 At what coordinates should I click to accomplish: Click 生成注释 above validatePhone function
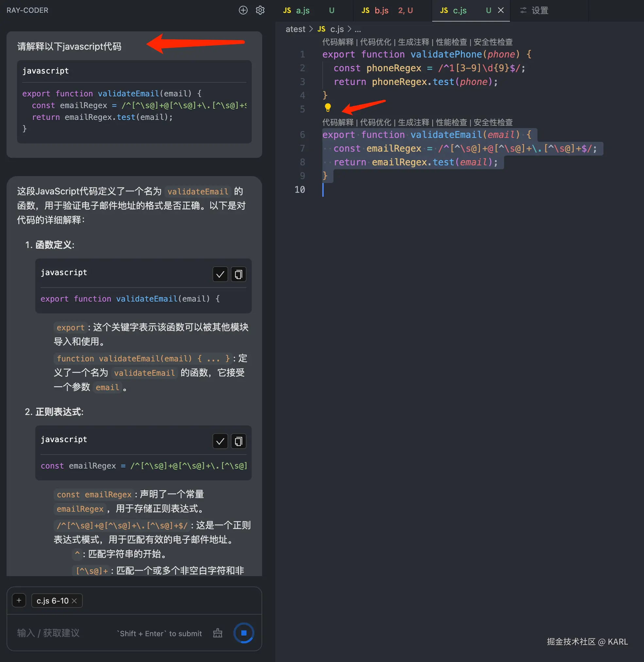coord(413,42)
